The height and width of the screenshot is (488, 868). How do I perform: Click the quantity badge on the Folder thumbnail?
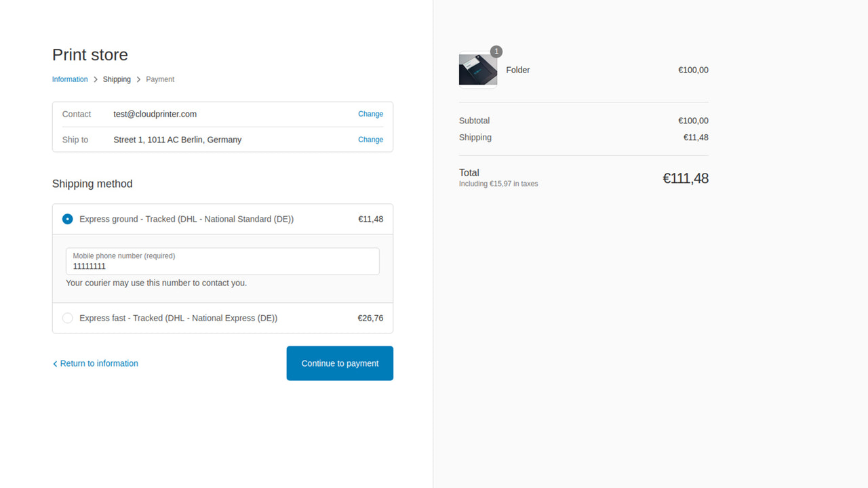point(496,52)
